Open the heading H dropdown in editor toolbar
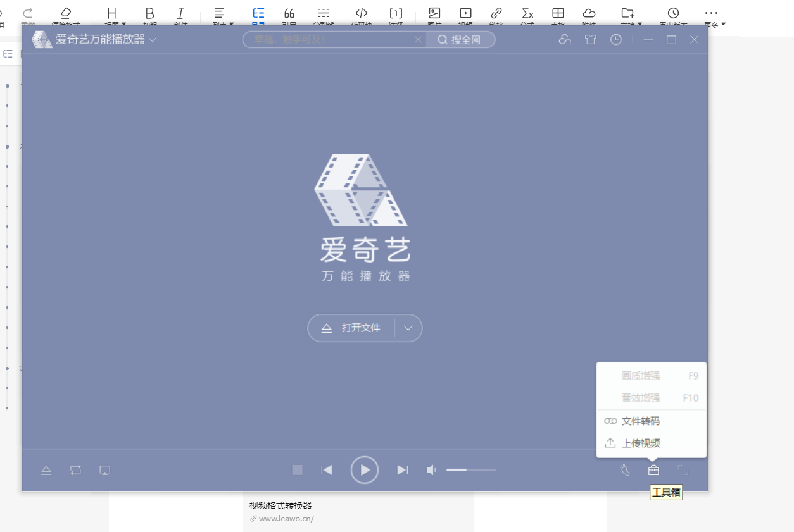Screen dimensions: 794x532 coord(115,16)
